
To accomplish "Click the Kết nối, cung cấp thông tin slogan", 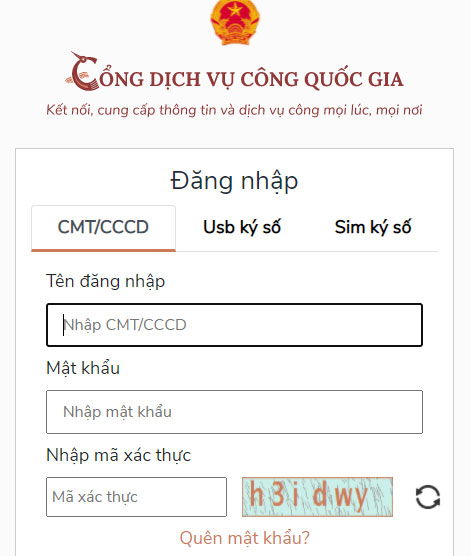I will (x=234, y=110).
